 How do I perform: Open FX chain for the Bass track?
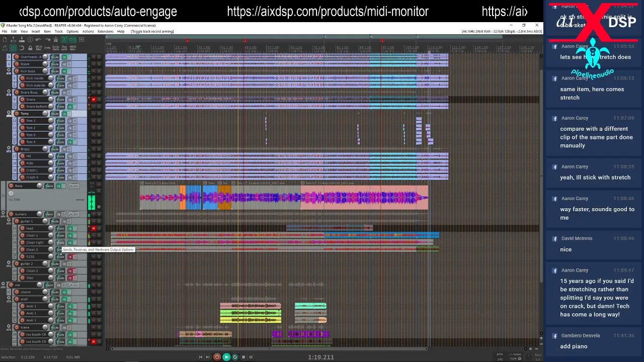click(59, 186)
